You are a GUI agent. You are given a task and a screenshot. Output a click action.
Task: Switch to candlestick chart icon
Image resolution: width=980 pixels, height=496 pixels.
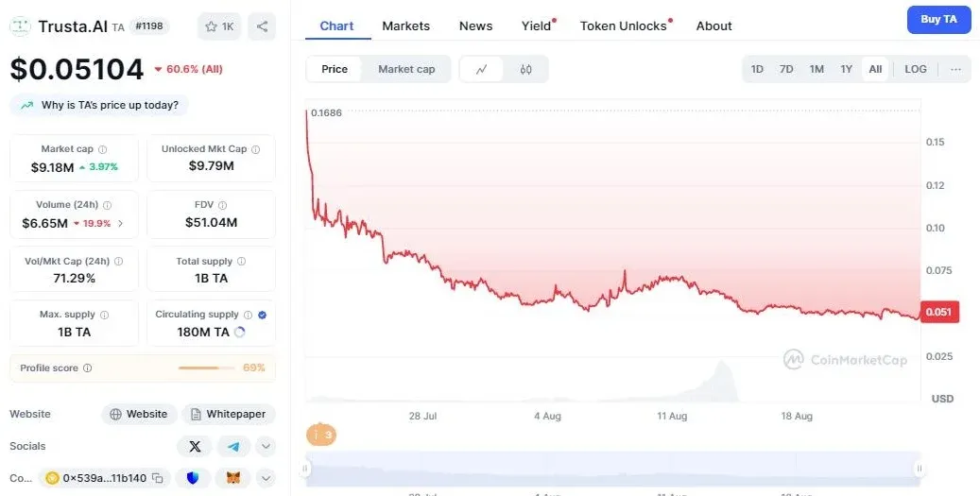(526, 69)
